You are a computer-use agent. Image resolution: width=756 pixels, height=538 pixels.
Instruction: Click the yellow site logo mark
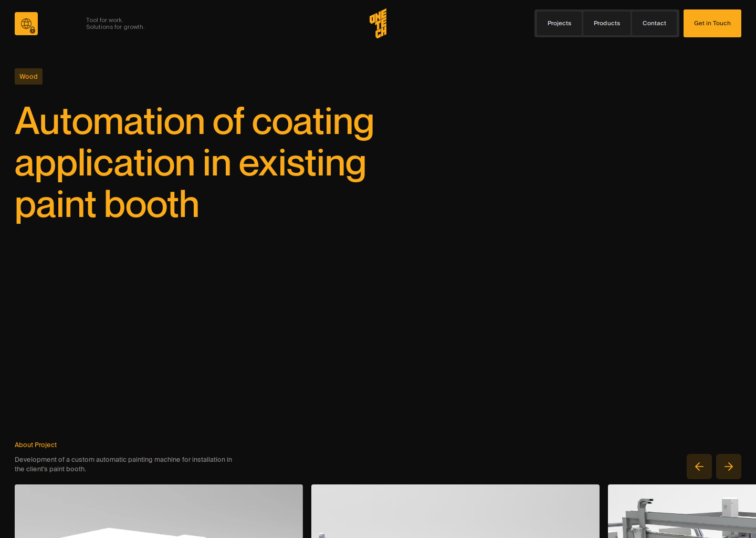377,23
